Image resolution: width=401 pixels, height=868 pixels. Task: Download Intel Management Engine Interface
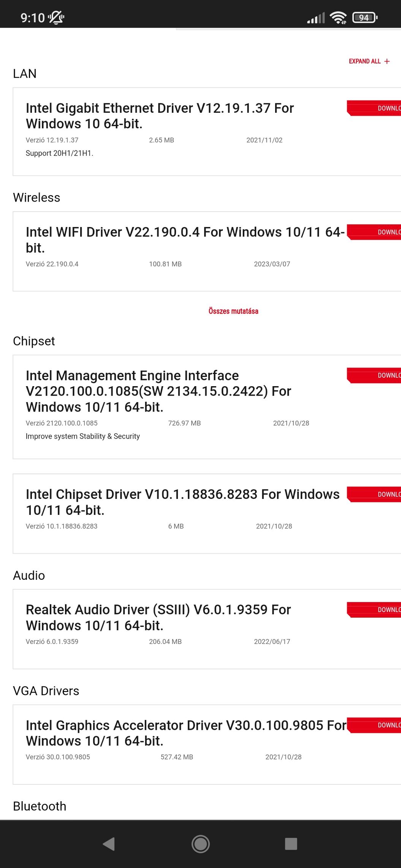click(x=374, y=375)
